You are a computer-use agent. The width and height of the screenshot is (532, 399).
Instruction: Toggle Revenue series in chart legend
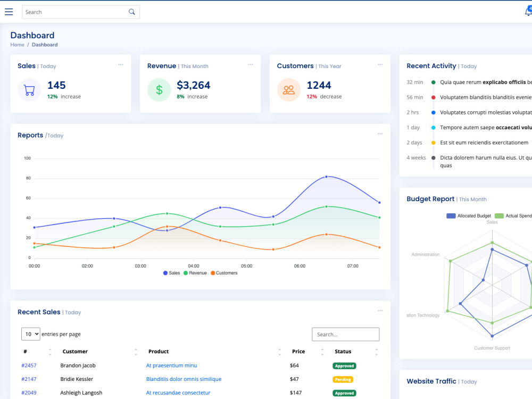pos(195,273)
